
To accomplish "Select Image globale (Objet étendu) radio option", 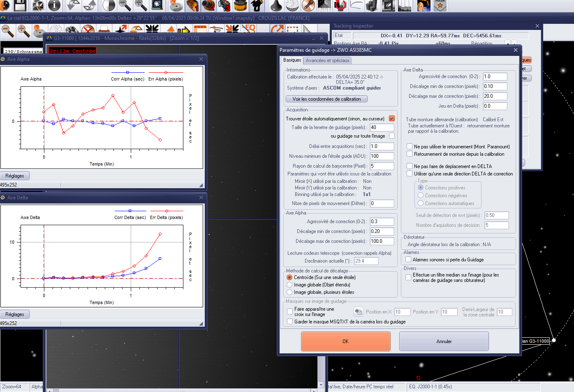I will pos(289,285).
